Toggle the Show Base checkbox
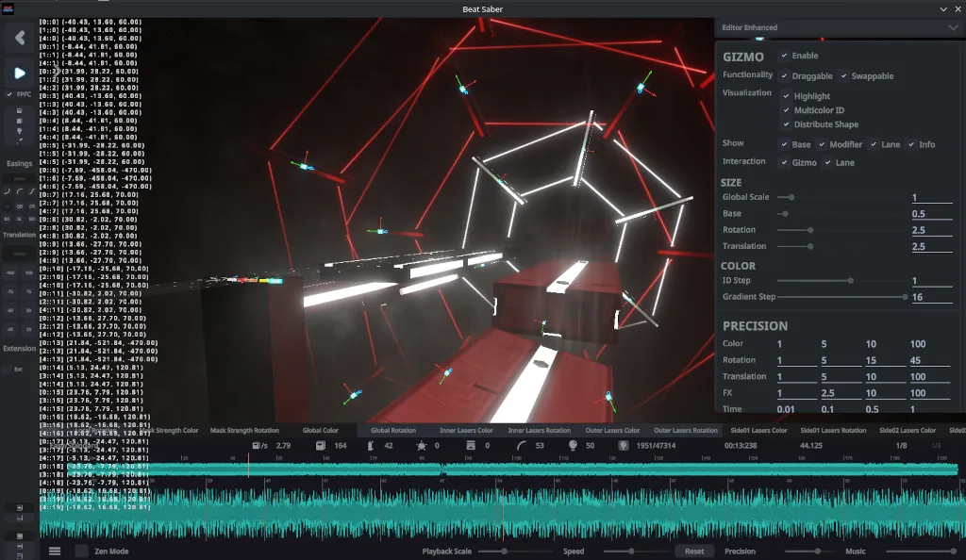The width and height of the screenshot is (966, 560). 784,144
